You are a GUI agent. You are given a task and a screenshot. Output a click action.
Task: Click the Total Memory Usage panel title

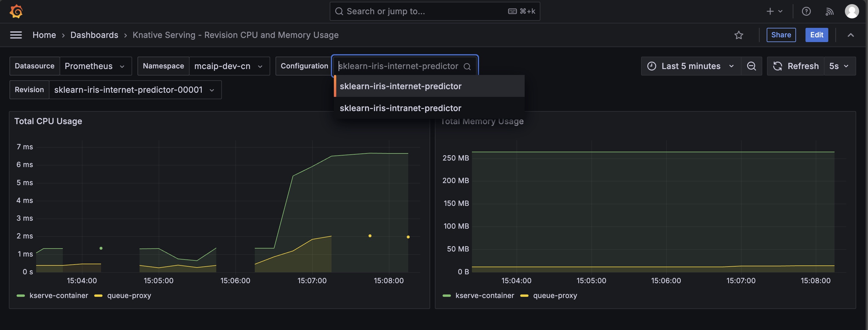482,121
